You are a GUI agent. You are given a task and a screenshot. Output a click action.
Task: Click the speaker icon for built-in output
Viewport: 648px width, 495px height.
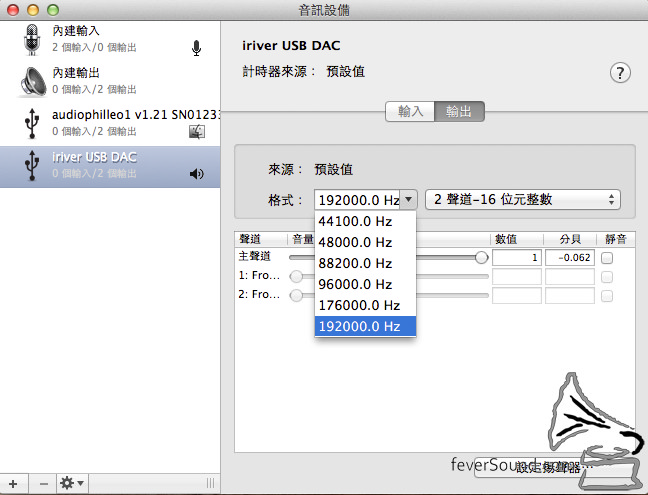33,81
